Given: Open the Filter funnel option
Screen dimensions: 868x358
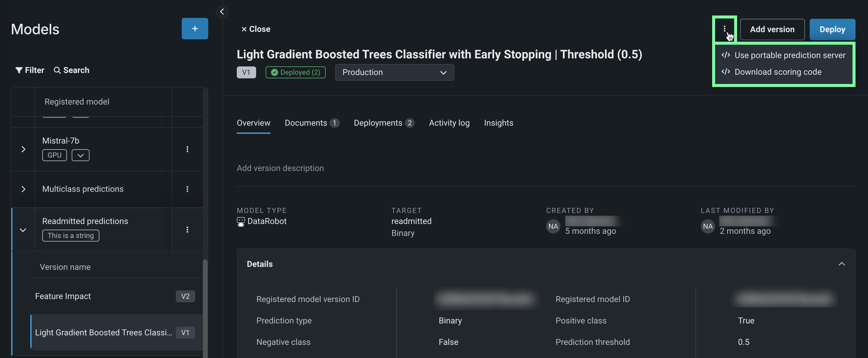Looking at the screenshot, I should [x=30, y=70].
